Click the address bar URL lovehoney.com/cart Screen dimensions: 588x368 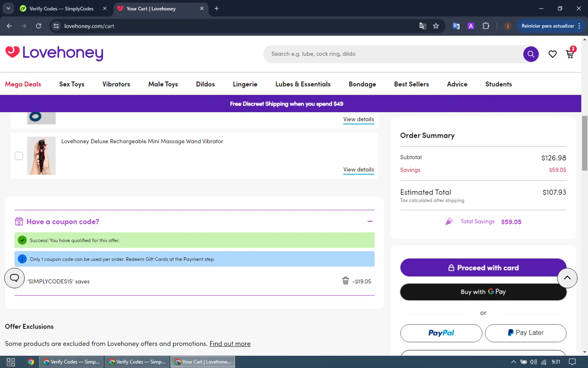tap(89, 26)
